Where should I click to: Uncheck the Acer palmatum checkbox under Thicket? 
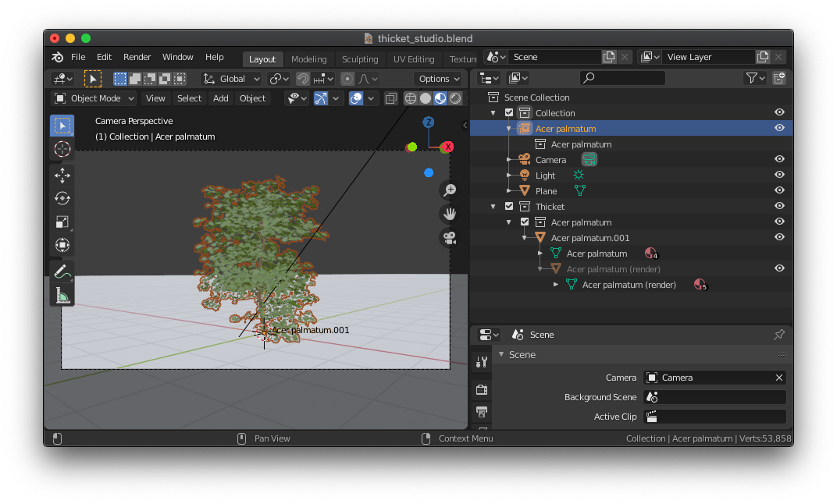525,222
